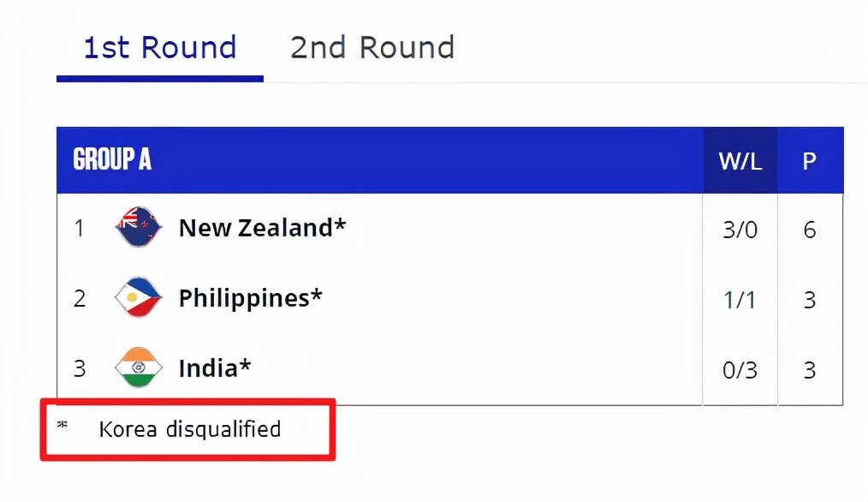Click the Philippines' 1/1 record
This screenshot has width=868, height=502.
click(x=740, y=300)
